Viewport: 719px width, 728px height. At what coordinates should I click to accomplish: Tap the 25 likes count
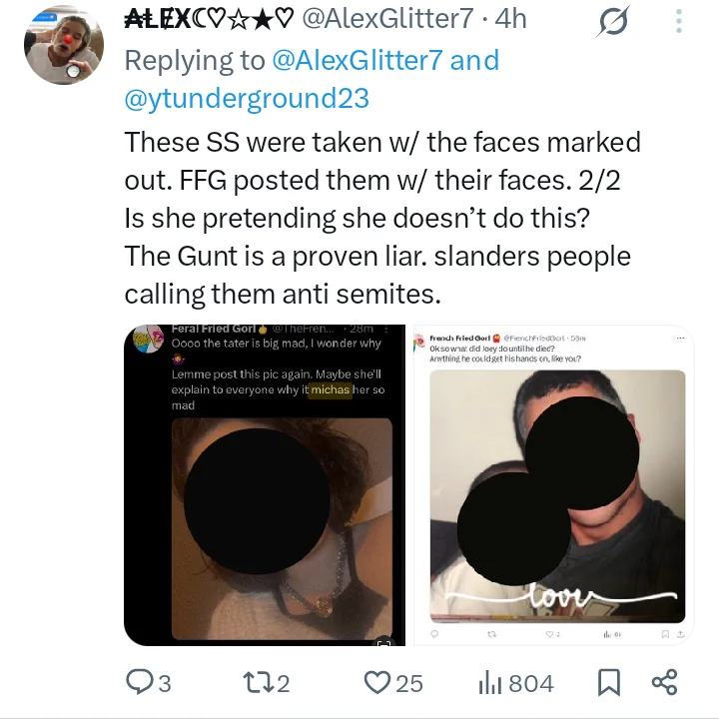point(409,683)
